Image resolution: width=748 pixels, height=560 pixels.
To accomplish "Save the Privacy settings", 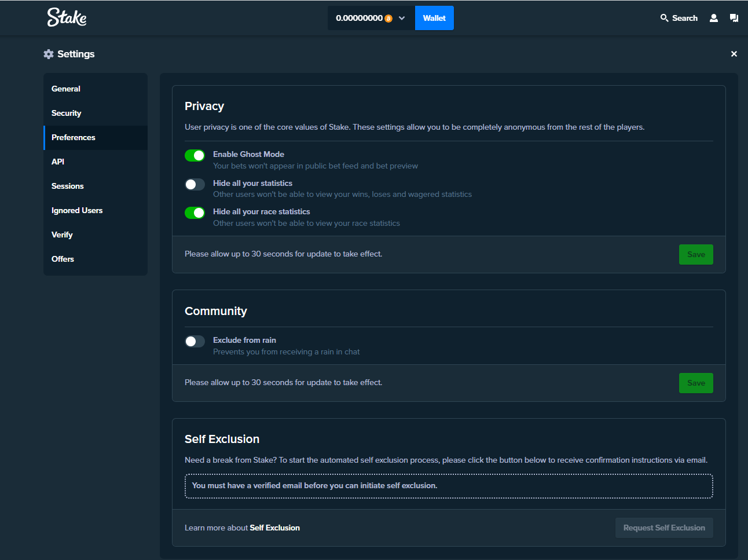I will pos(695,254).
